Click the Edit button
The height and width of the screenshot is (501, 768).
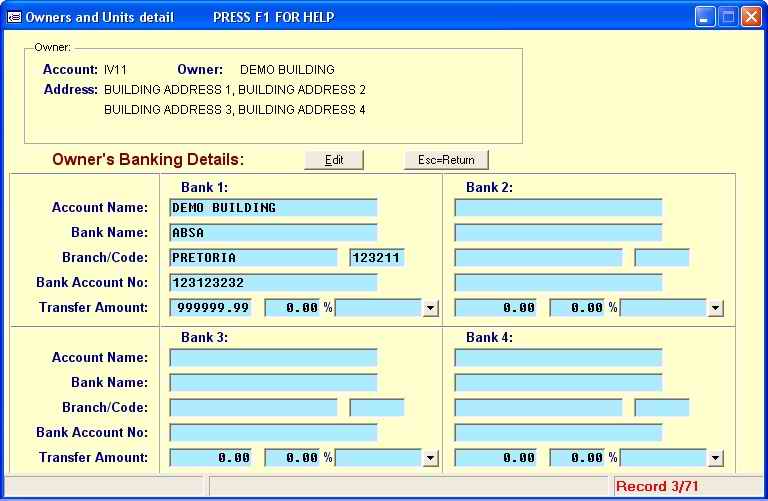[x=334, y=160]
